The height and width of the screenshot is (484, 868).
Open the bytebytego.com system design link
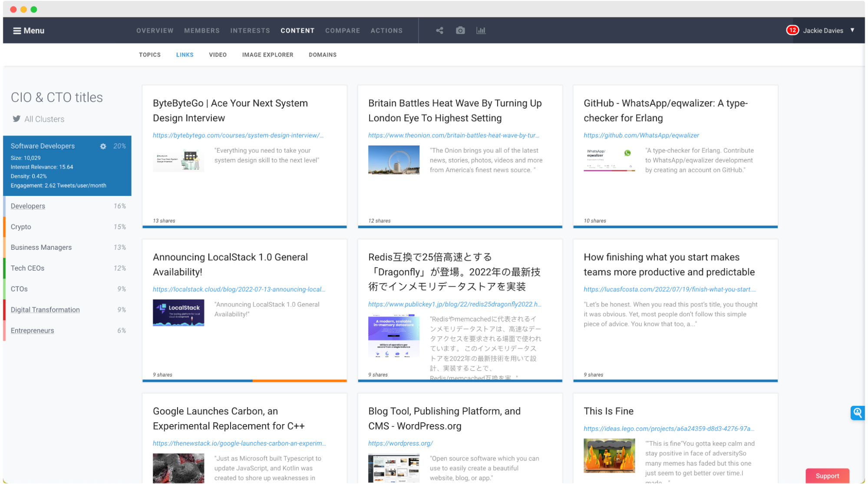238,136
